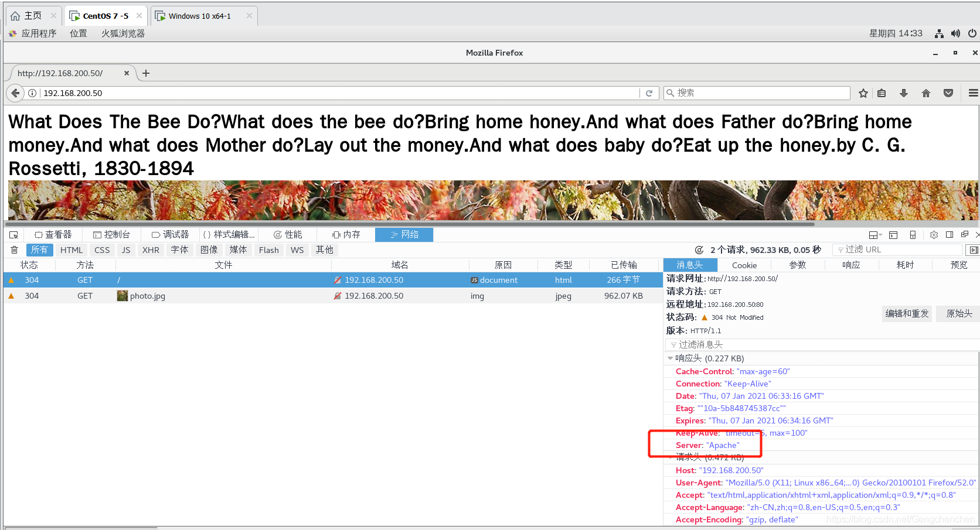
Task: Switch to the 主页 home VM tab
Action: pyautogui.click(x=33, y=16)
